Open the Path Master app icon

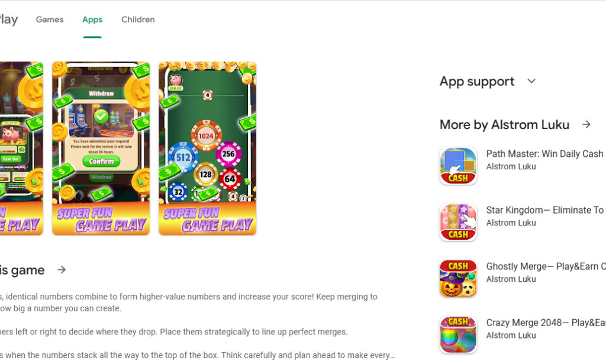[x=458, y=166]
